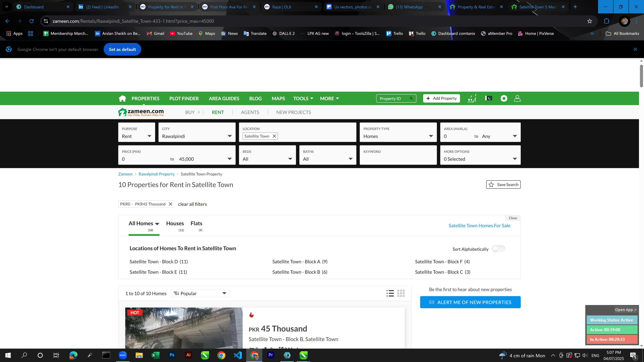The height and width of the screenshot is (362, 644).
Task: Launch Visual Studio Code from taskbar
Action: pyautogui.click(x=238, y=355)
